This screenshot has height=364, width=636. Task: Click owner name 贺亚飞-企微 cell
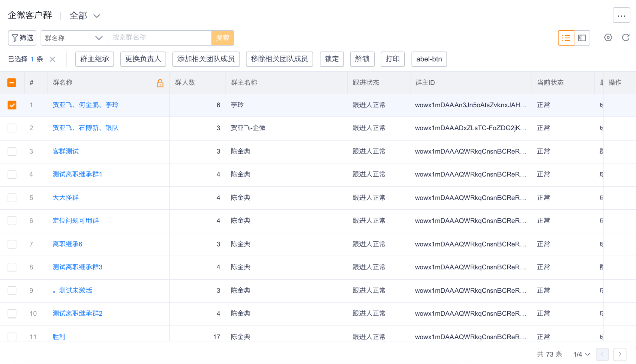pyautogui.click(x=248, y=128)
